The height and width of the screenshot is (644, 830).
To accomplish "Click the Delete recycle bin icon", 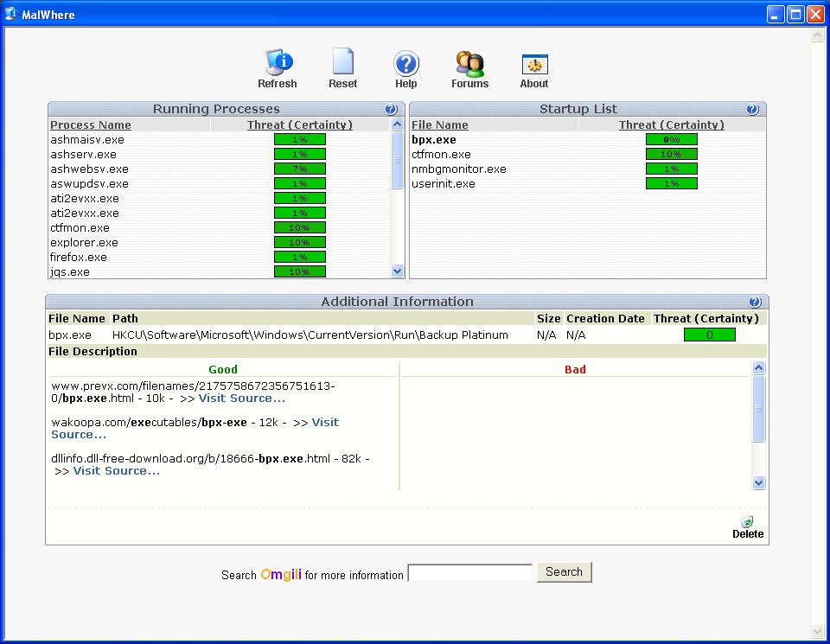I will 747,522.
